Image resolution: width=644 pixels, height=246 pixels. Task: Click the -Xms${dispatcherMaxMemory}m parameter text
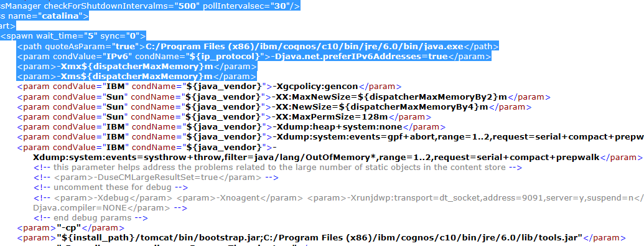pos(135,76)
